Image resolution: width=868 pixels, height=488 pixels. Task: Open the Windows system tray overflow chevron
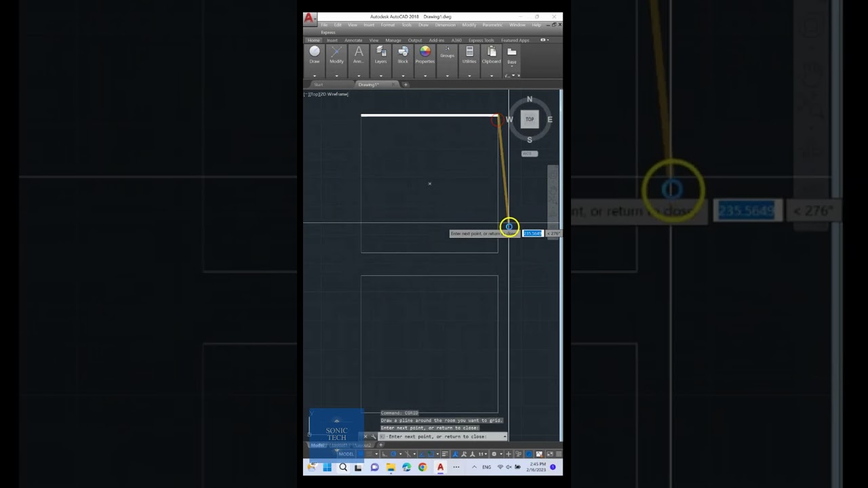[x=474, y=467]
